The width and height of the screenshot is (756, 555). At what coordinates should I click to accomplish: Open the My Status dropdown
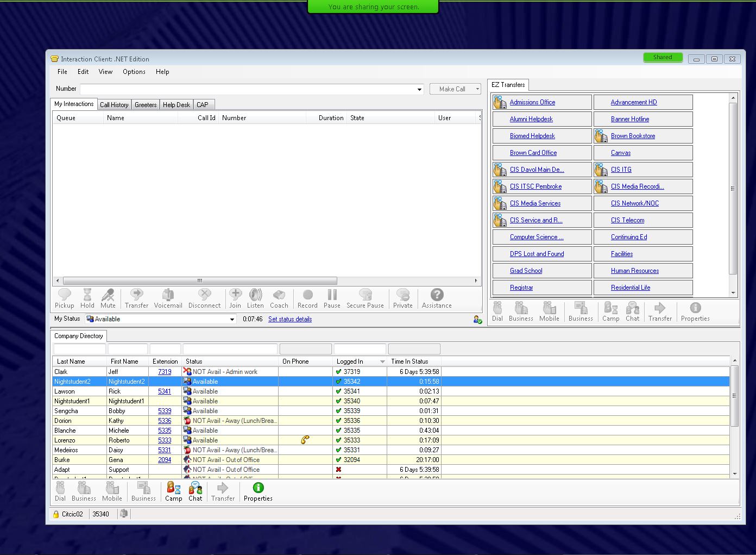point(232,319)
